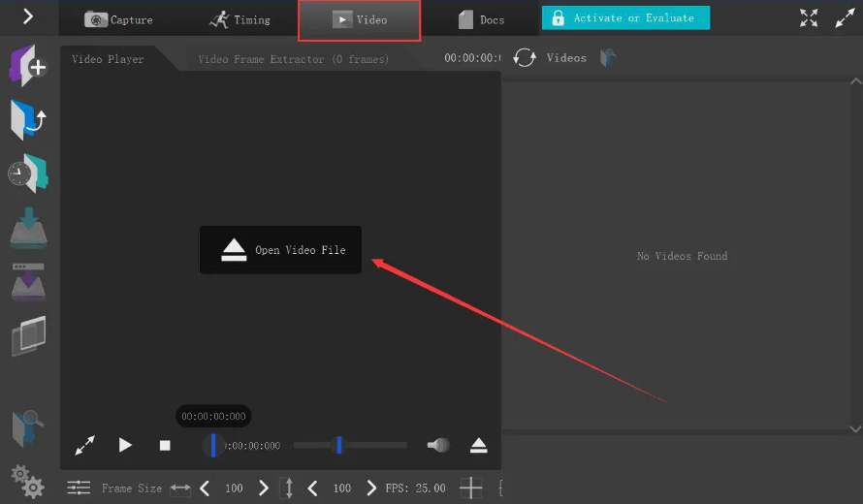Click the blue folder with return arrow icon
Image resolution: width=863 pixels, height=504 pixels.
pos(28,119)
